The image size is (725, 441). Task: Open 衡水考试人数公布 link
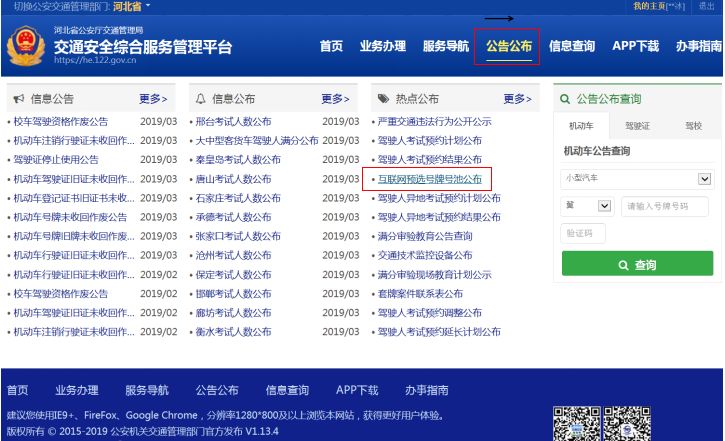pos(233,331)
